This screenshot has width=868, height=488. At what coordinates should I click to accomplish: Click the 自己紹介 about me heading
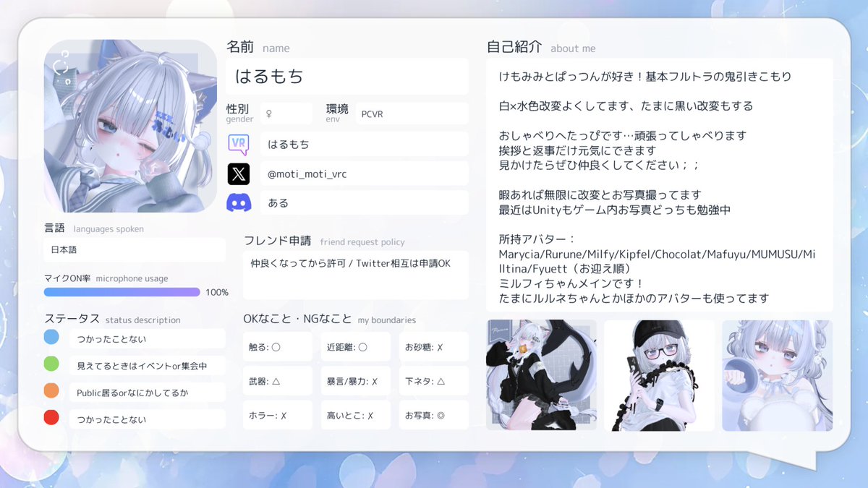(541, 48)
